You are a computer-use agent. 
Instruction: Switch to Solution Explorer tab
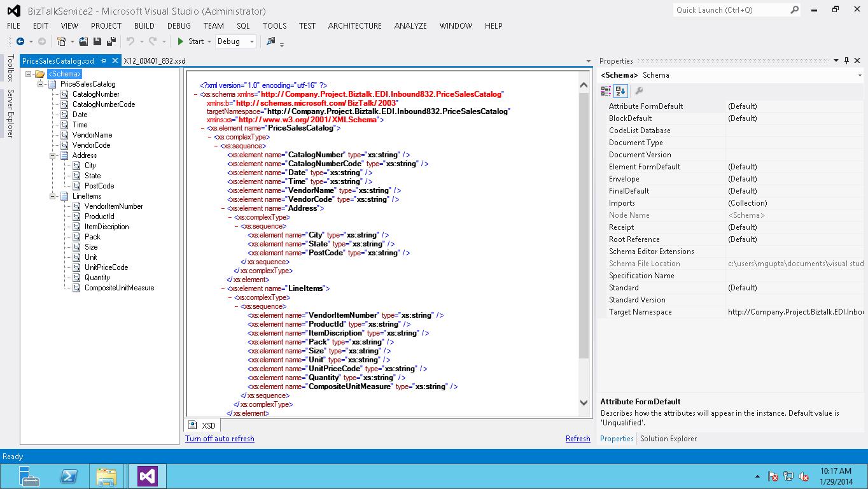pyautogui.click(x=668, y=439)
